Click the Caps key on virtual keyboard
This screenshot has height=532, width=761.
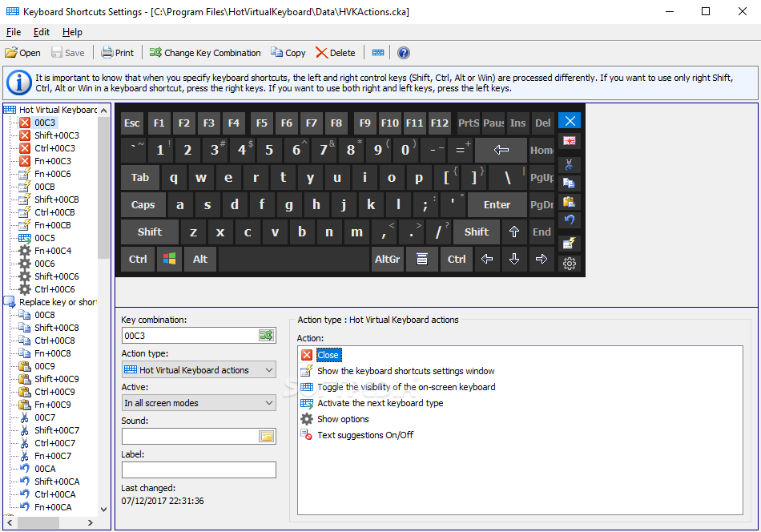pyautogui.click(x=143, y=205)
